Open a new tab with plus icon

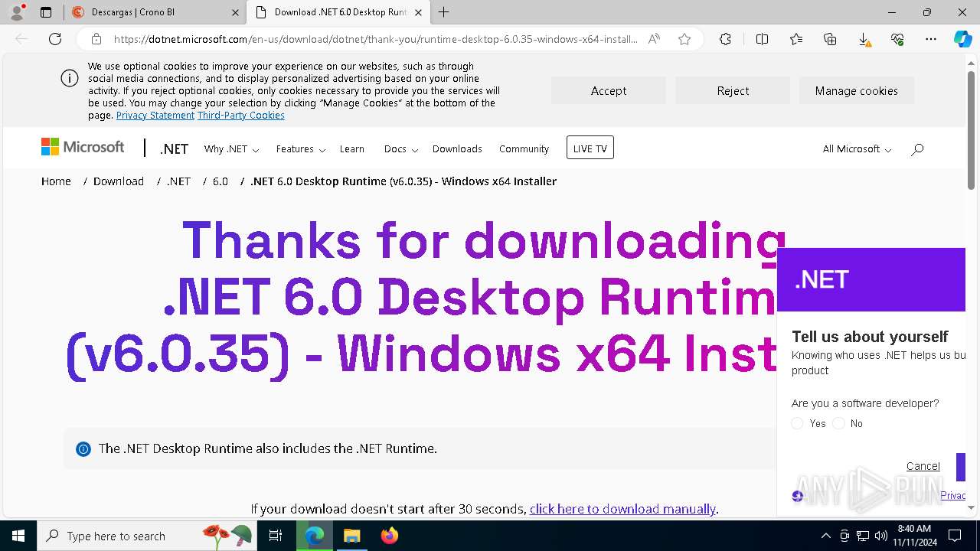click(444, 12)
